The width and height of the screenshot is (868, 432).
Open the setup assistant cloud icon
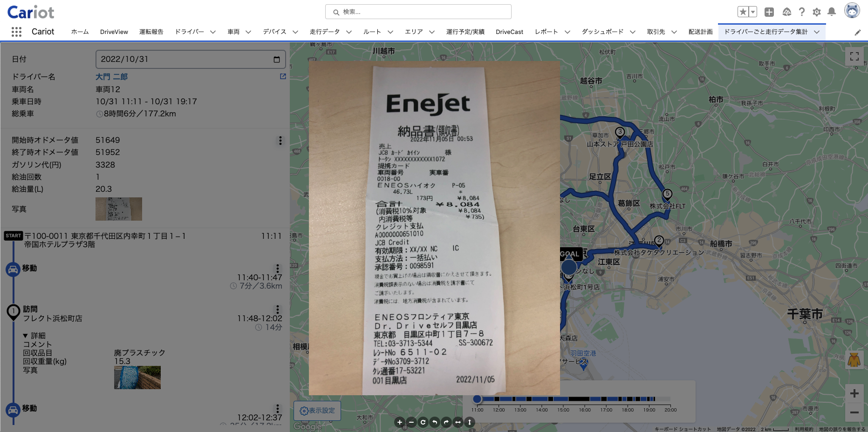[787, 12]
